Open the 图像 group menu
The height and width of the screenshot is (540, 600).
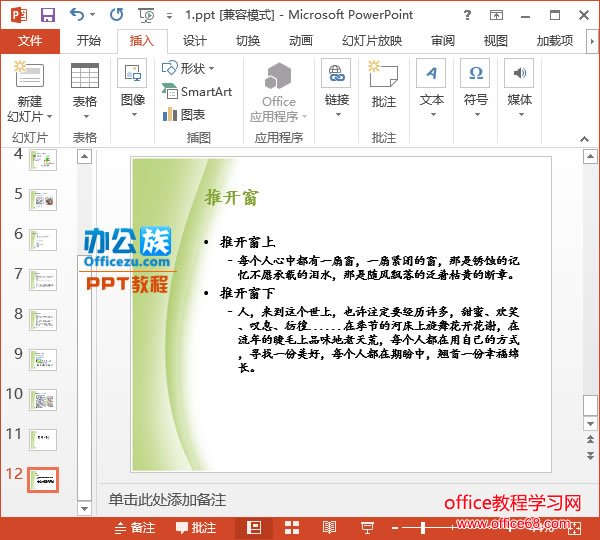pyautogui.click(x=132, y=88)
